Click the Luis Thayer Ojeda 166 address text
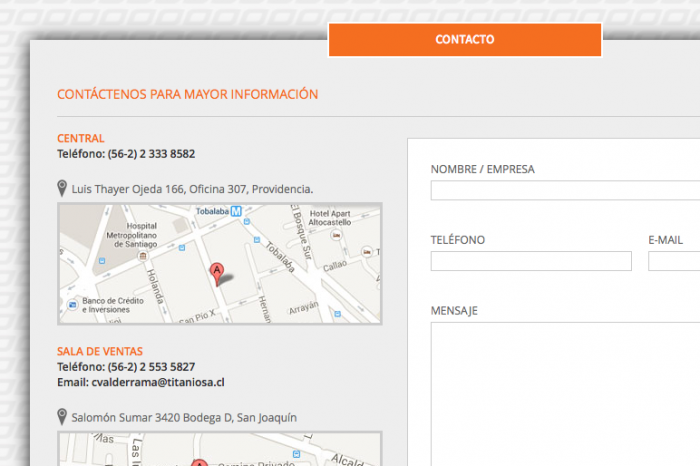Screen dimensions: 700x466 coord(192,188)
